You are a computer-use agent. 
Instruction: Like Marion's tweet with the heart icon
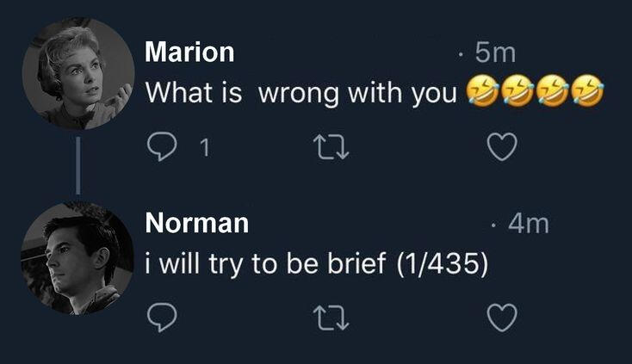[502, 146]
